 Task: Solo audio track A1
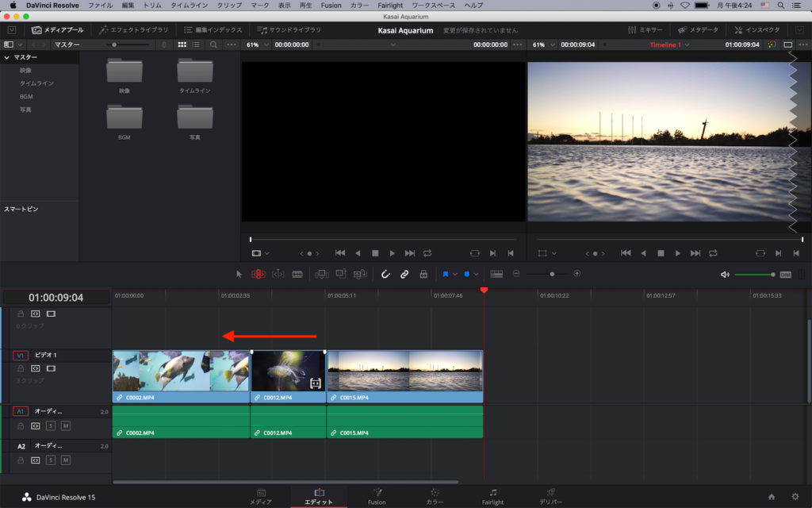51,426
